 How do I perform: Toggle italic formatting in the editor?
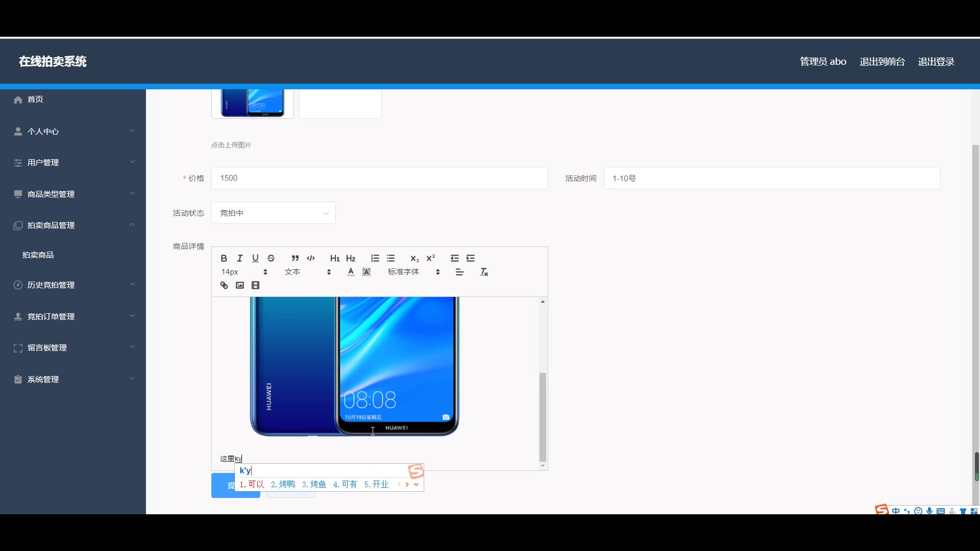(x=239, y=258)
